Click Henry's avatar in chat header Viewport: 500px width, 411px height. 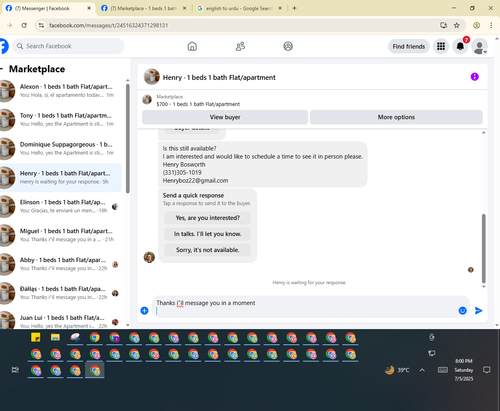pyautogui.click(x=152, y=77)
